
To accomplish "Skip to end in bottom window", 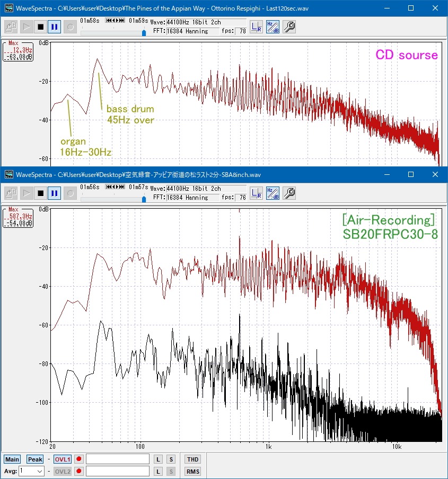I will click(x=121, y=187).
